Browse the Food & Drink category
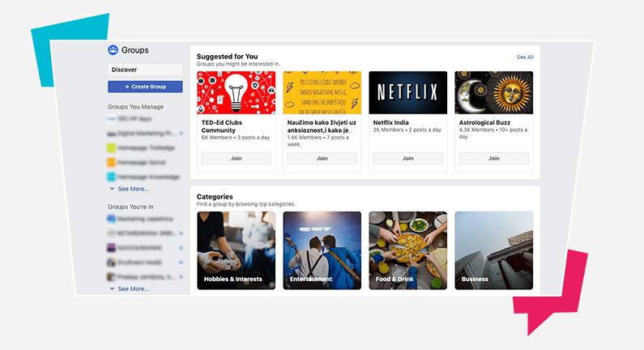This screenshot has height=350, width=644. click(407, 250)
